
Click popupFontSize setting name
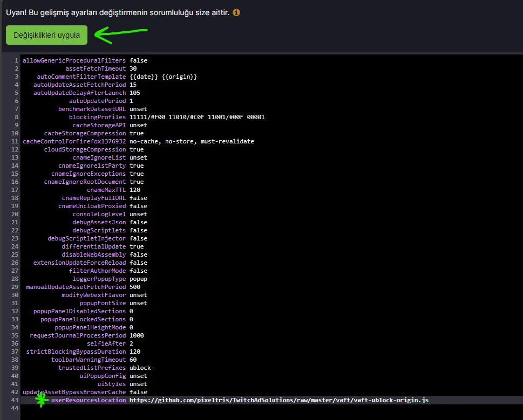(x=103, y=303)
